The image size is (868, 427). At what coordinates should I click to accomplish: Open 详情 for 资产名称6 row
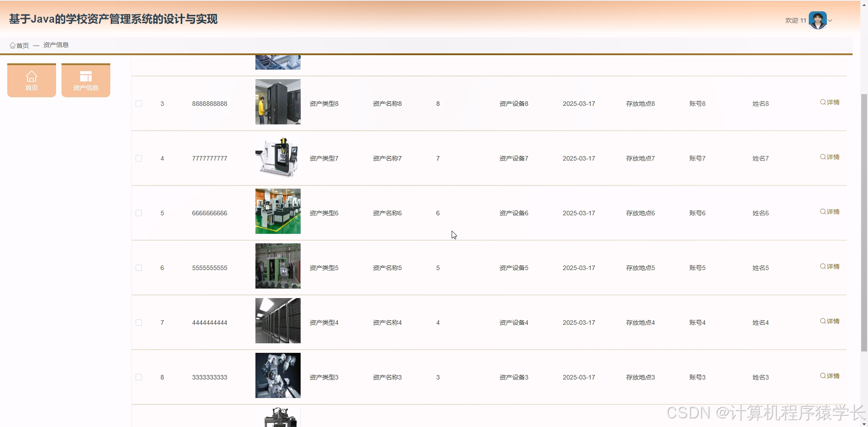[x=830, y=212]
